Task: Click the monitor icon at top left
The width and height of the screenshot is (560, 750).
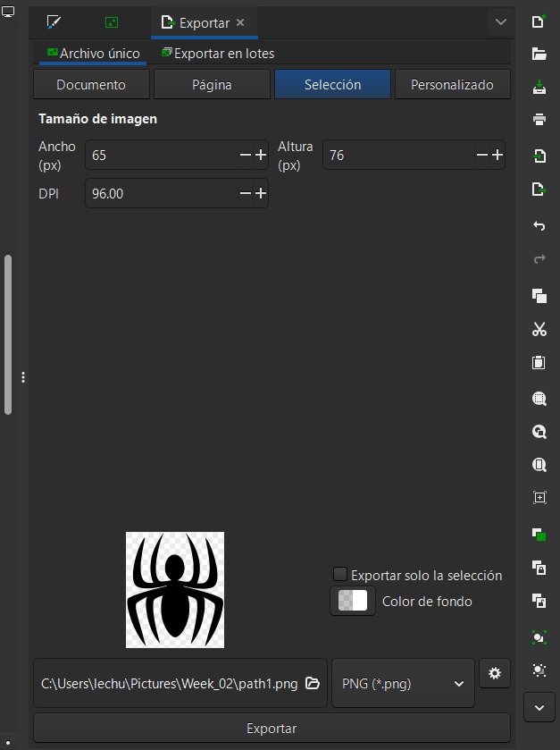Action: (8, 12)
